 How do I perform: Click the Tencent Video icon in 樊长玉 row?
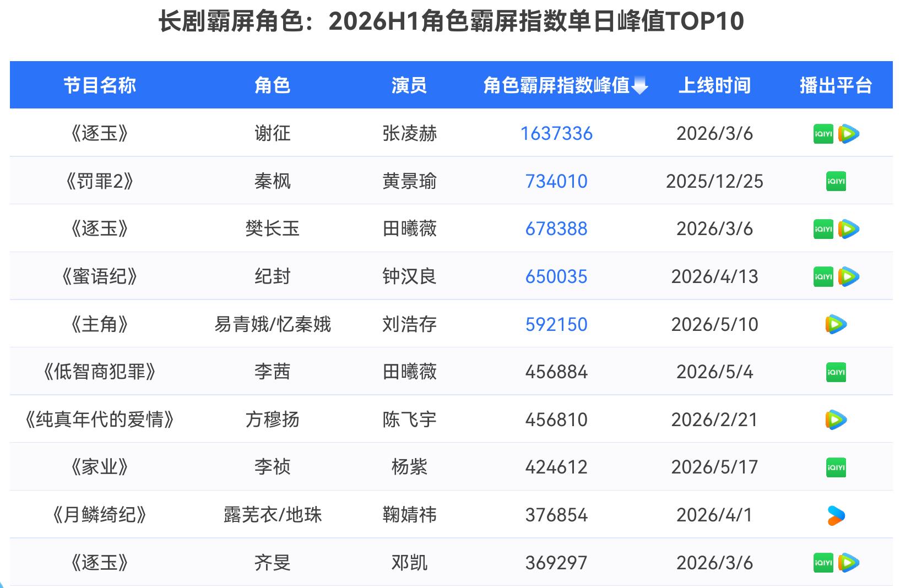849,229
